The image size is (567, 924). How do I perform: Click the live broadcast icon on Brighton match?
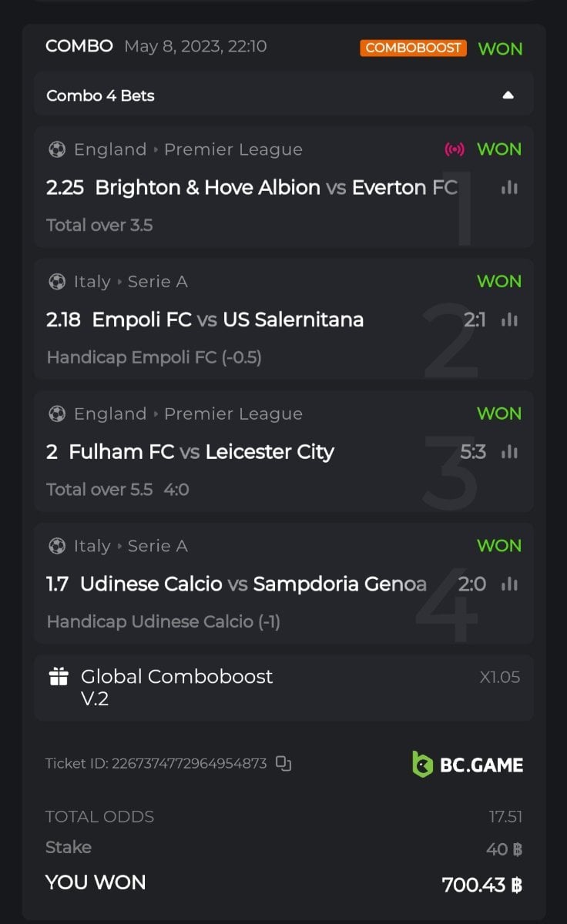click(x=455, y=149)
